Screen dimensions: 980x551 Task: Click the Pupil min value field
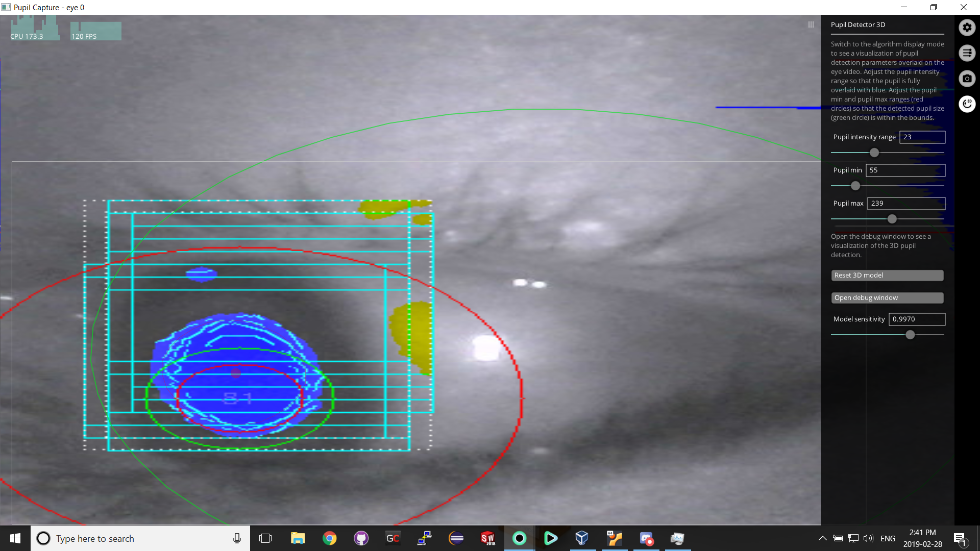click(x=905, y=170)
